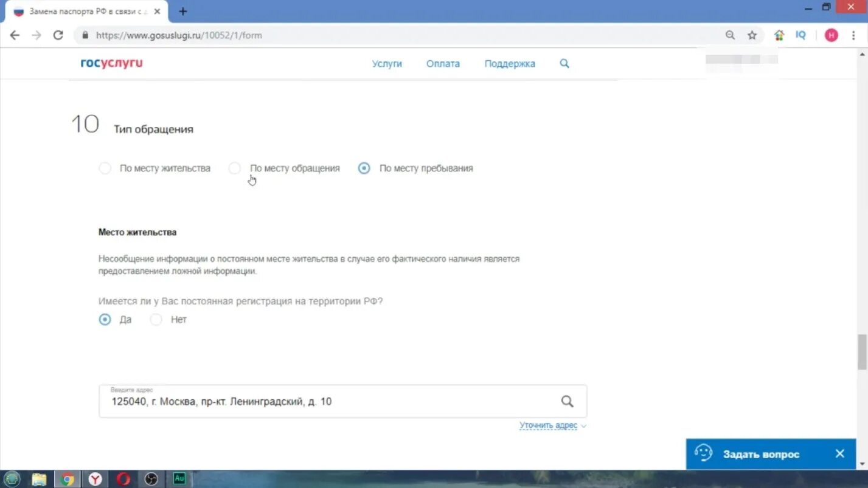Image resolution: width=868 pixels, height=488 pixels.
Task: Choose Нет for permanent registration
Action: point(156,320)
